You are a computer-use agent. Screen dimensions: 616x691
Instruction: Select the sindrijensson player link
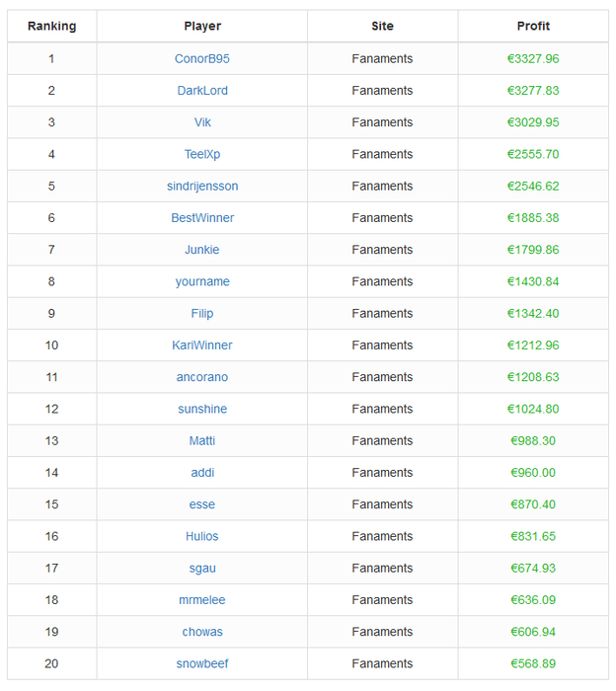click(x=202, y=186)
